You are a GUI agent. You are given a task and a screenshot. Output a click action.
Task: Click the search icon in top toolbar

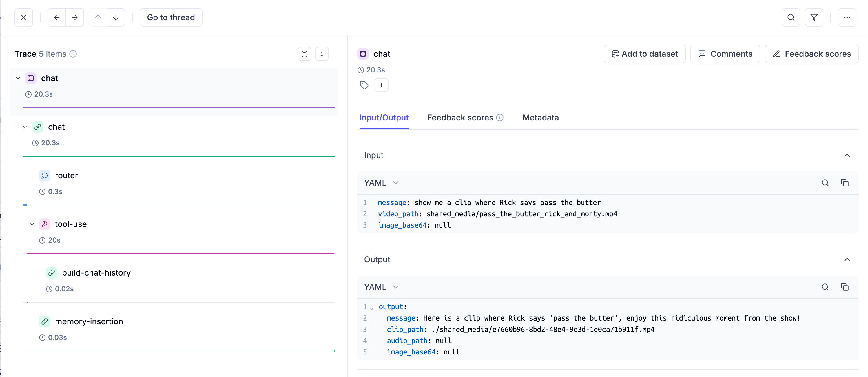(790, 18)
